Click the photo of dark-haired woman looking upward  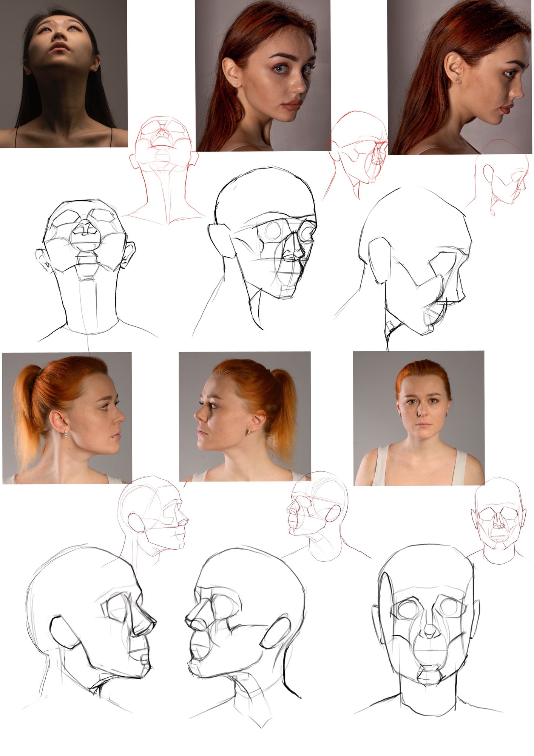pos(63,73)
